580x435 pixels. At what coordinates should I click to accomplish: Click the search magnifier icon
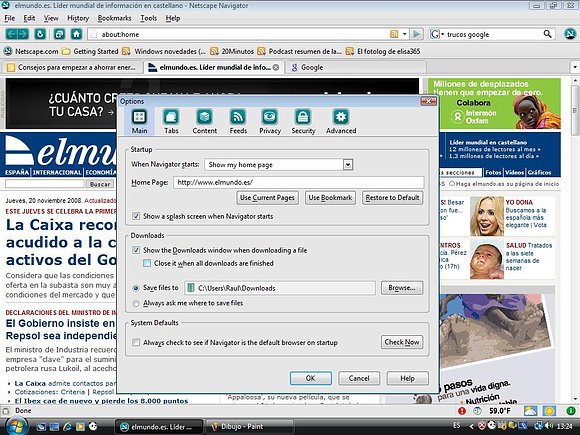547,34
